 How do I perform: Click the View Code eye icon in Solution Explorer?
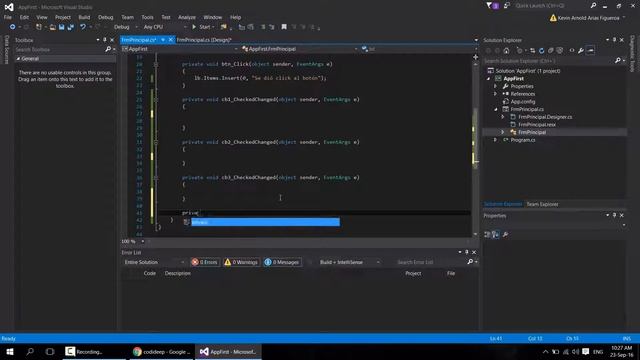(x=572, y=51)
